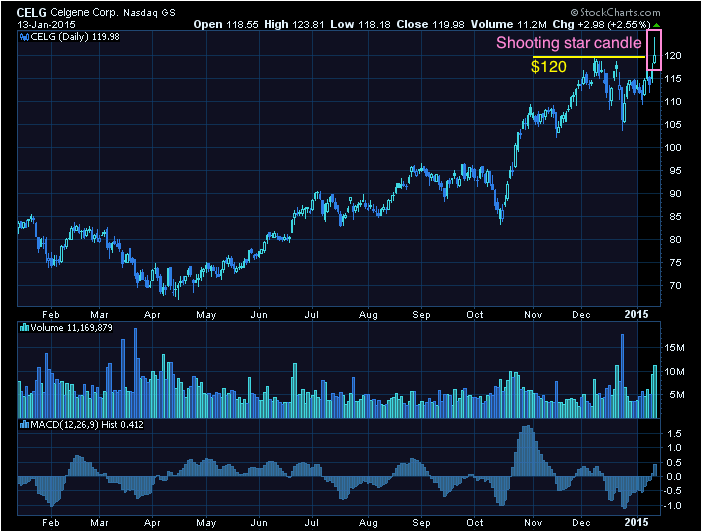Click Sep on the MACD panel time axis

[421, 523]
